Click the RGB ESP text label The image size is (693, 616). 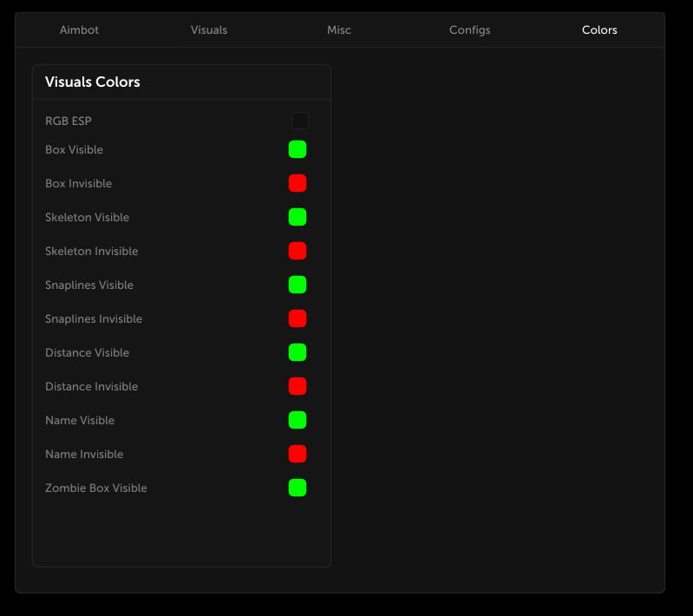pyautogui.click(x=69, y=121)
